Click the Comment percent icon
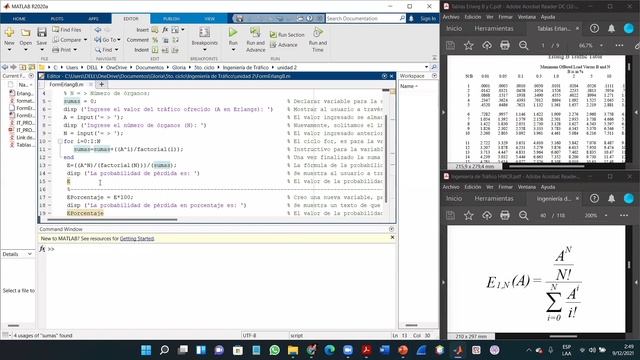 (x=155, y=40)
